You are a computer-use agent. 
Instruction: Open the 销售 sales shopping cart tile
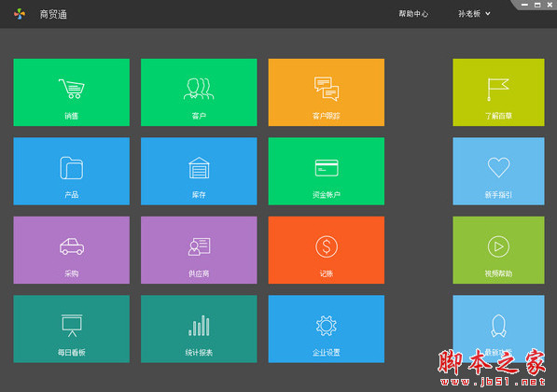click(72, 92)
